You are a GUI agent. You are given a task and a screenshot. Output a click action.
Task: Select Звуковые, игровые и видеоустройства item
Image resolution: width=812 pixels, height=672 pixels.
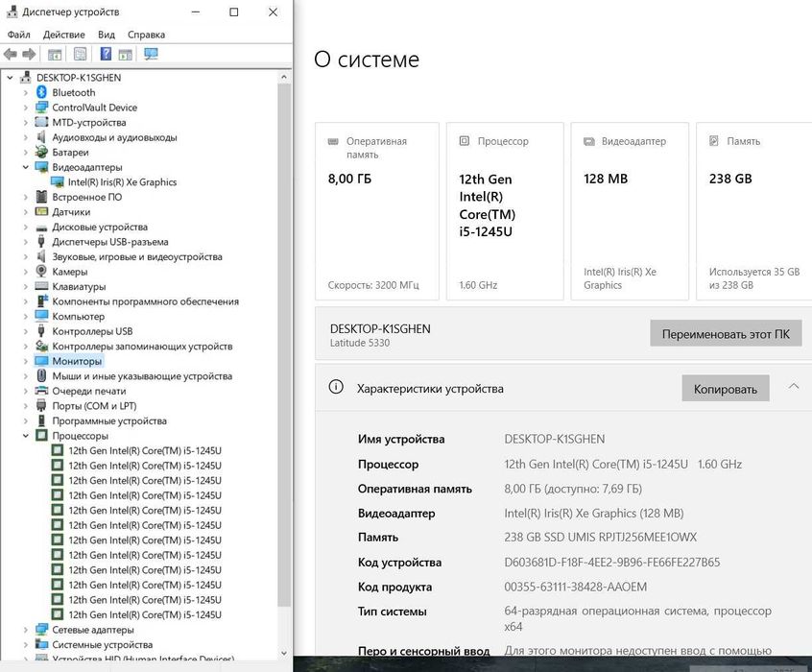[x=137, y=256]
